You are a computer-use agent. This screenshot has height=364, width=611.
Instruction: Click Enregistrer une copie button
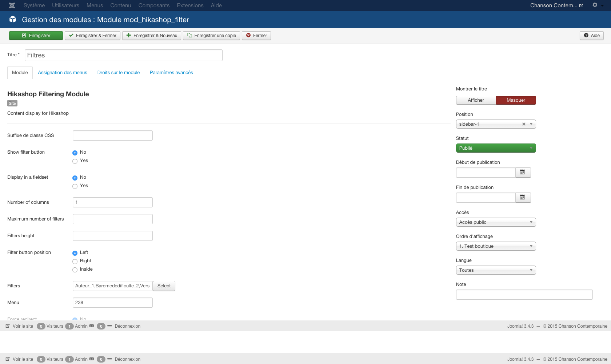point(211,36)
